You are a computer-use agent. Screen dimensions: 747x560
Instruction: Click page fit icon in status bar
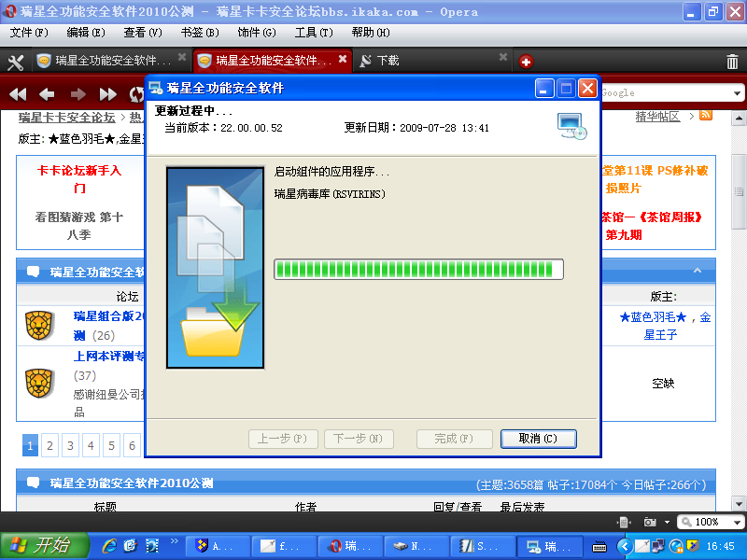pyautogui.click(x=624, y=523)
